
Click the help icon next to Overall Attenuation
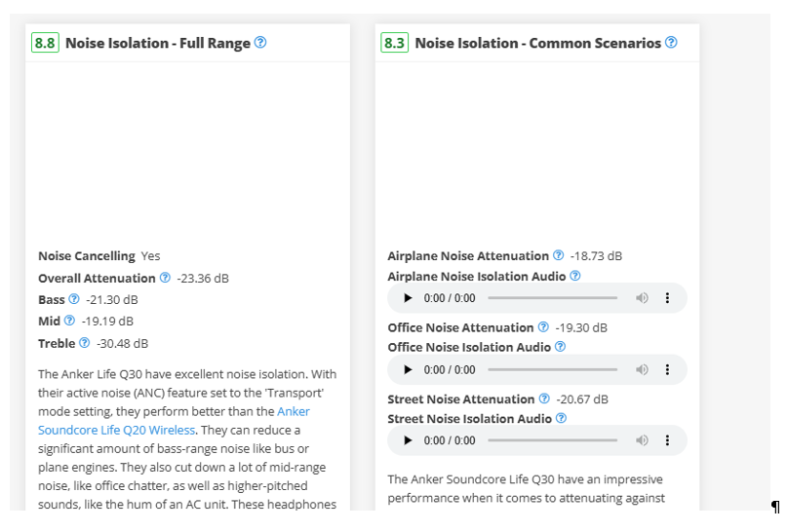tap(165, 278)
